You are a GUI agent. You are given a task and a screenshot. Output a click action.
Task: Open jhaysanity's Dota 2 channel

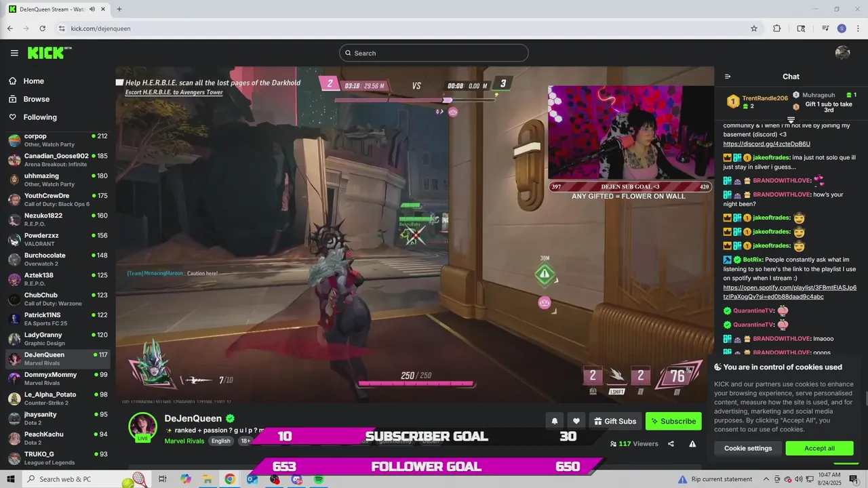(x=58, y=418)
